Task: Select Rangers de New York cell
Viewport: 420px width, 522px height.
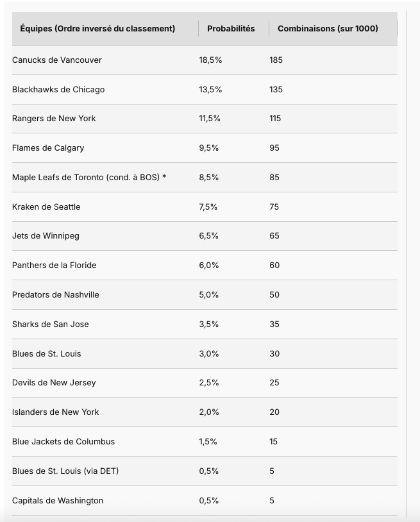Action: (54, 118)
